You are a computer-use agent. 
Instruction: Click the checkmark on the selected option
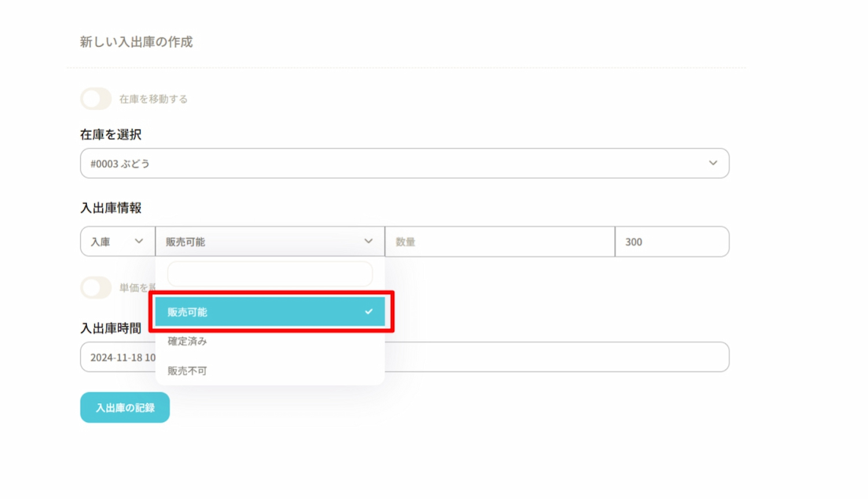(x=369, y=312)
